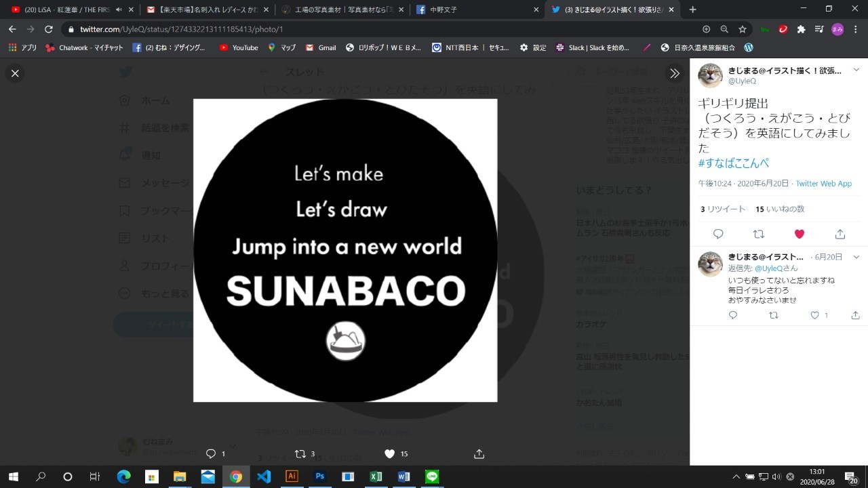This screenshot has width=868, height=488.
Task: Share the main tweet in side panel
Action: pos(840,234)
